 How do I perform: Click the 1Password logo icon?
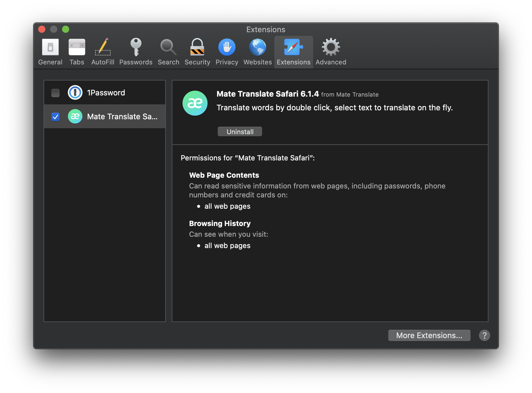[x=75, y=92]
